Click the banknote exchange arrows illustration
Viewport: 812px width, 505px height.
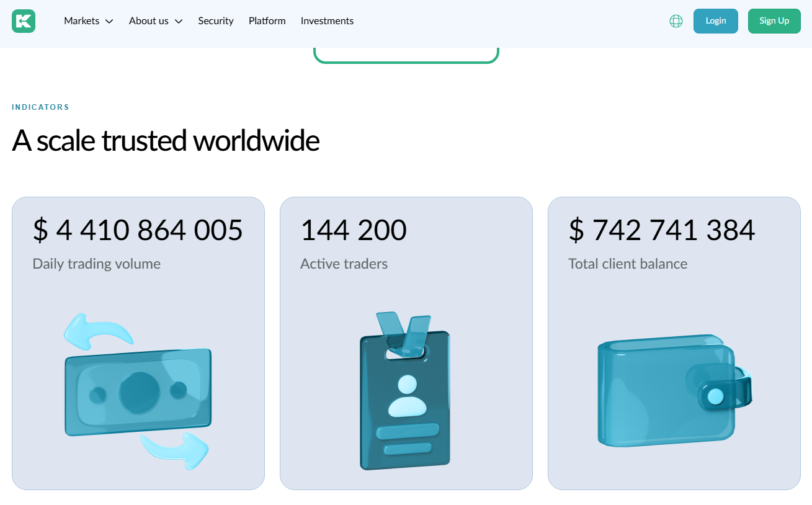pos(138,391)
